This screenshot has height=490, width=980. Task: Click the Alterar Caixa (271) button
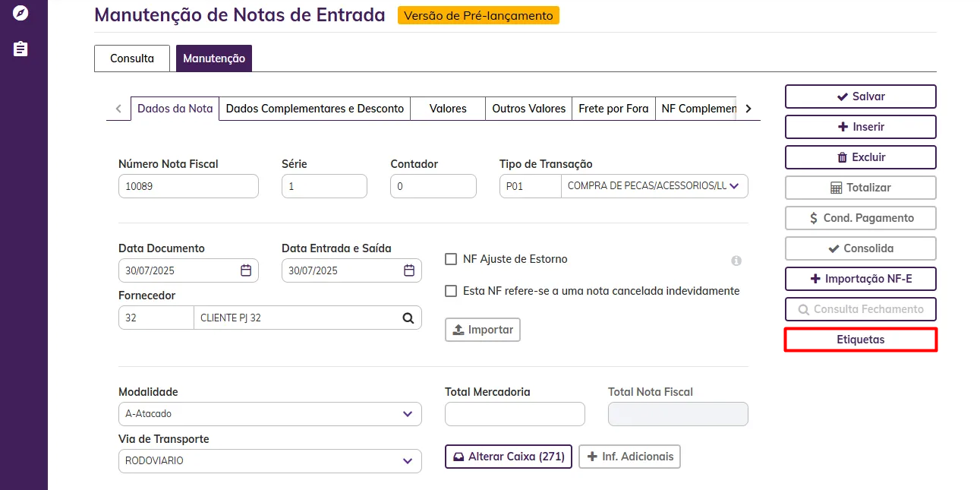(x=509, y=457)
